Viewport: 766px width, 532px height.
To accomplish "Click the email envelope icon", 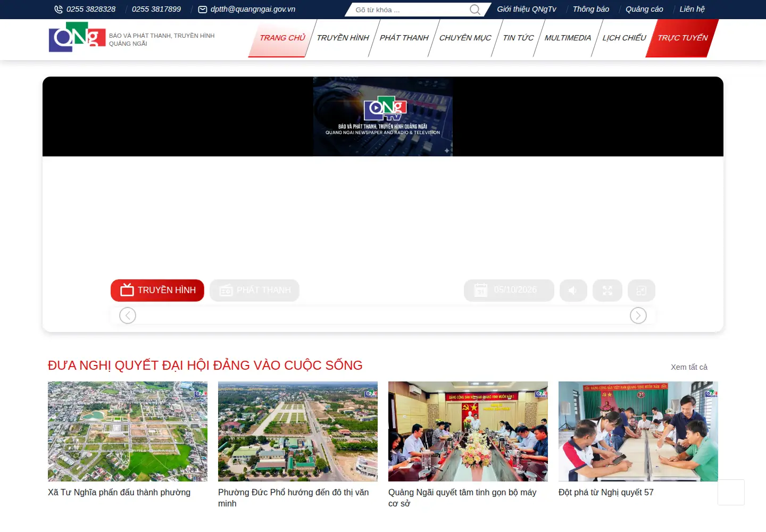I will (203, 10).
